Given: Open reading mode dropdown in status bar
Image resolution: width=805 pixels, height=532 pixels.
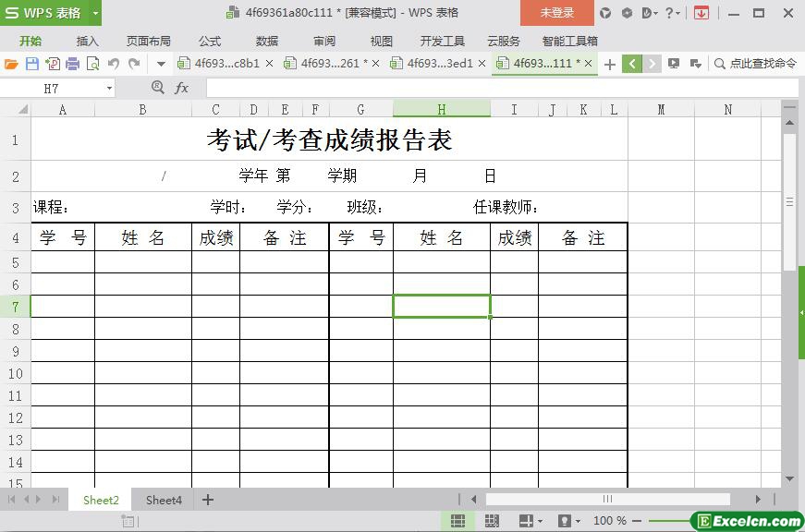Looking at the screenshot, I should (x=540, y=522).
